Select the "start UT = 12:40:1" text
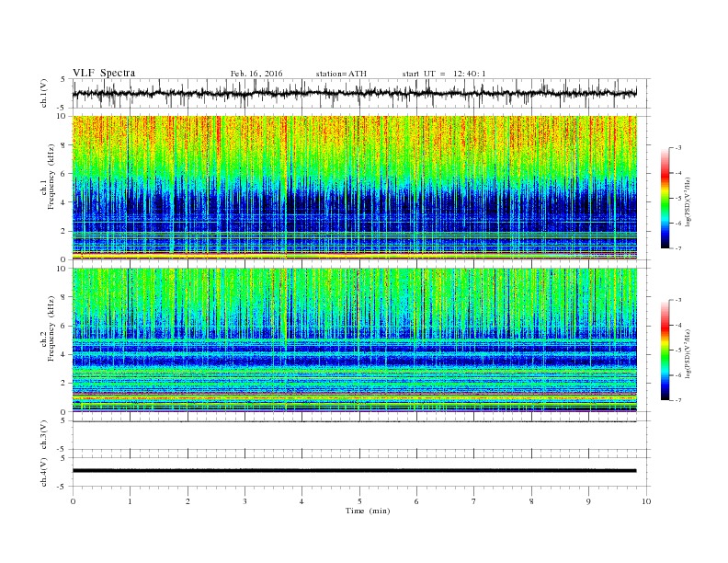Screen dimensions: 728x563 (x=444, y=74)
